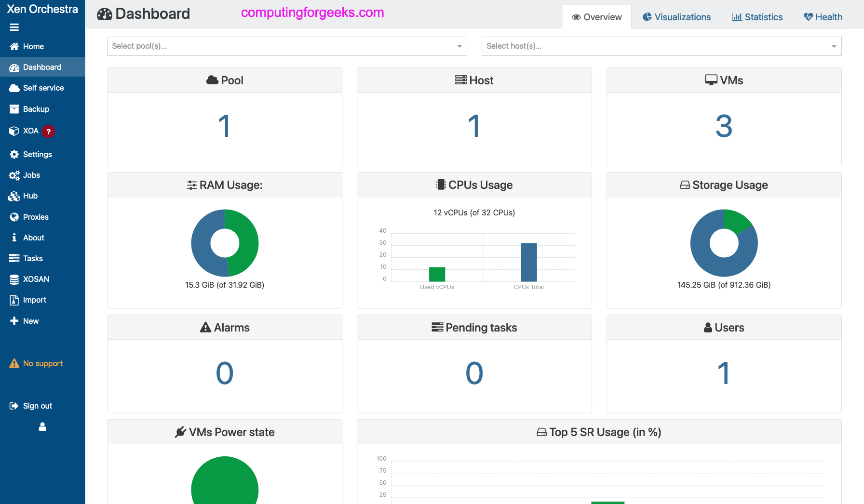Image resolution: width=864 pixels, height=504 pixels.
Task: Open the Home menu item
Action: click(x=42, y=46)
